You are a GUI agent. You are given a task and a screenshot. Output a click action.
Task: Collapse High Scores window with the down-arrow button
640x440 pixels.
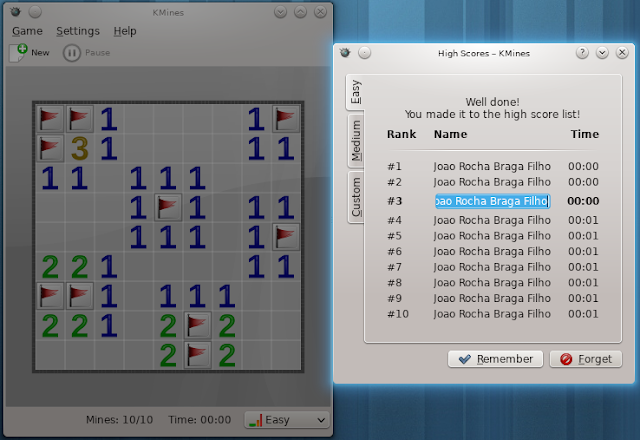tap(602, 53)
